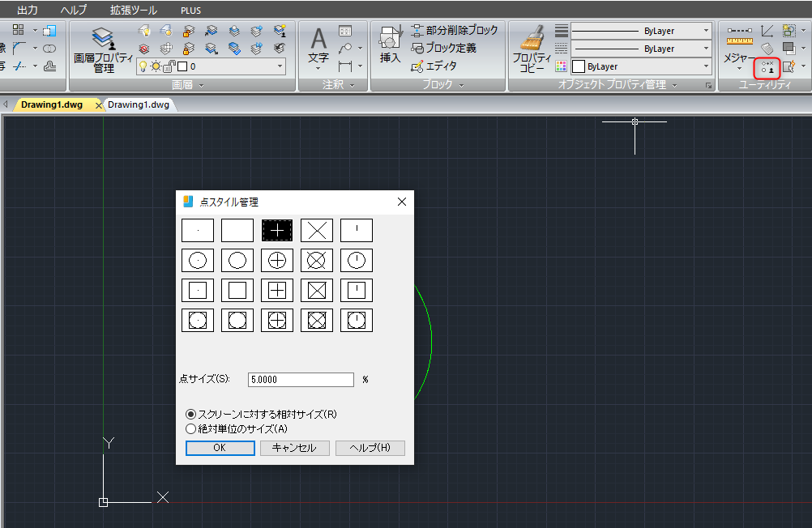Viewport: 812px width, 528px height.
Task: Choose the blank point style
Action: [237, 230]
